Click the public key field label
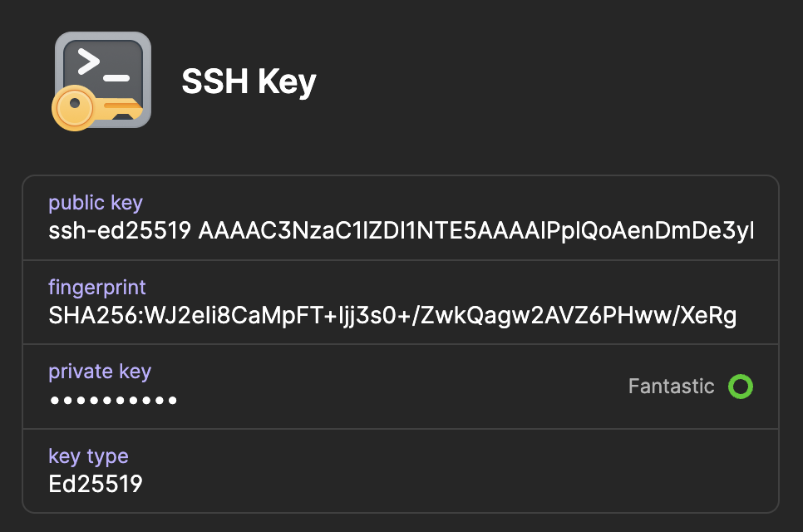Image resolution: width=803 pixels, height=532 pixels. [96, 203]
